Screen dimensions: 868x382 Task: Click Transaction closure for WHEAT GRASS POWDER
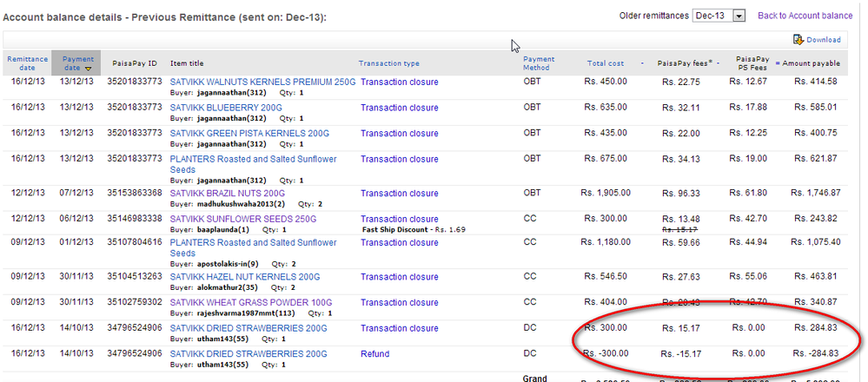(x=399, y=303)
